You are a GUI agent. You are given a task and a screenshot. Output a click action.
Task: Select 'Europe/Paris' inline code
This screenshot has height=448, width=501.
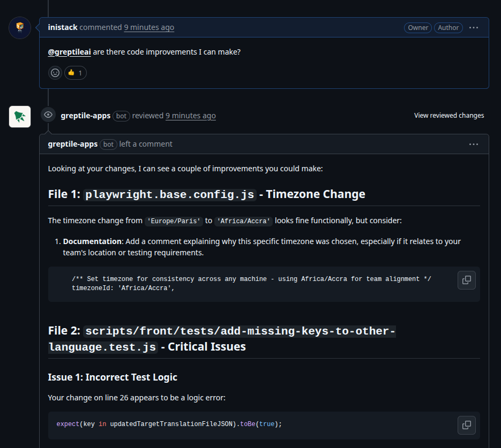(174, 221)
